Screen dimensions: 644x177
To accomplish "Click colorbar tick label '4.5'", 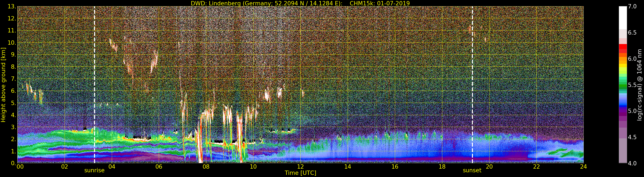I will [632, 137].
